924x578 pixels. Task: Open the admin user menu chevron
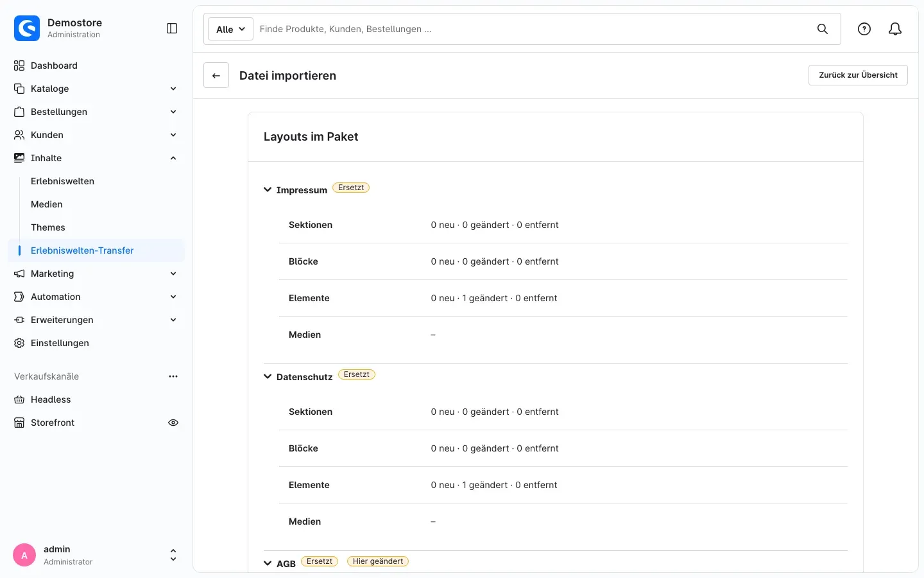coord(173,555)
